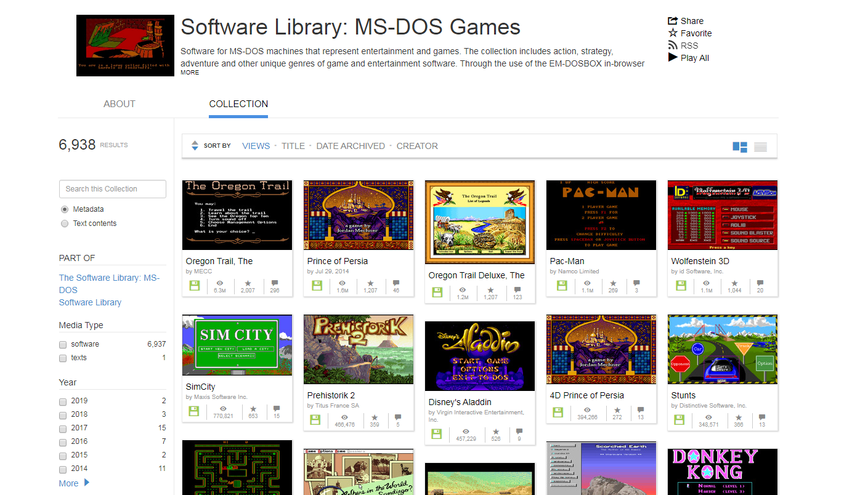Image resolution: width=868 pixels, height=495 pixels.
Task: Check the software media type checkbox
Action: (63, 344)
